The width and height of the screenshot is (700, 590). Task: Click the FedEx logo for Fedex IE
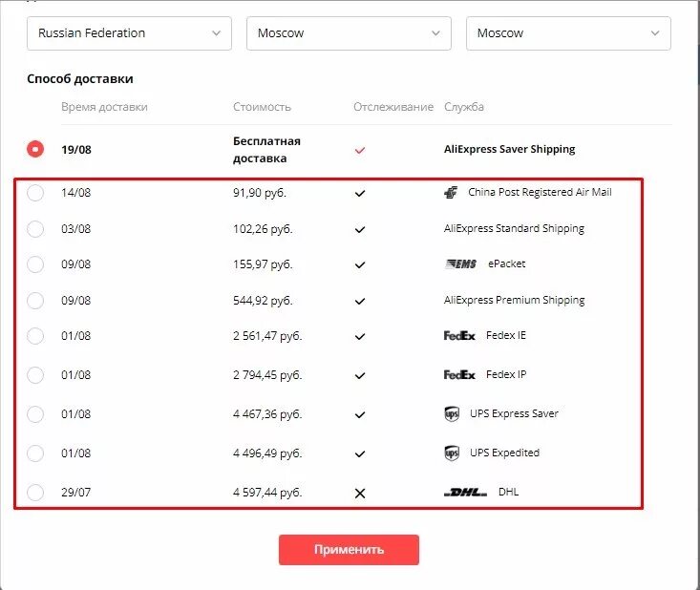point(459,336)
